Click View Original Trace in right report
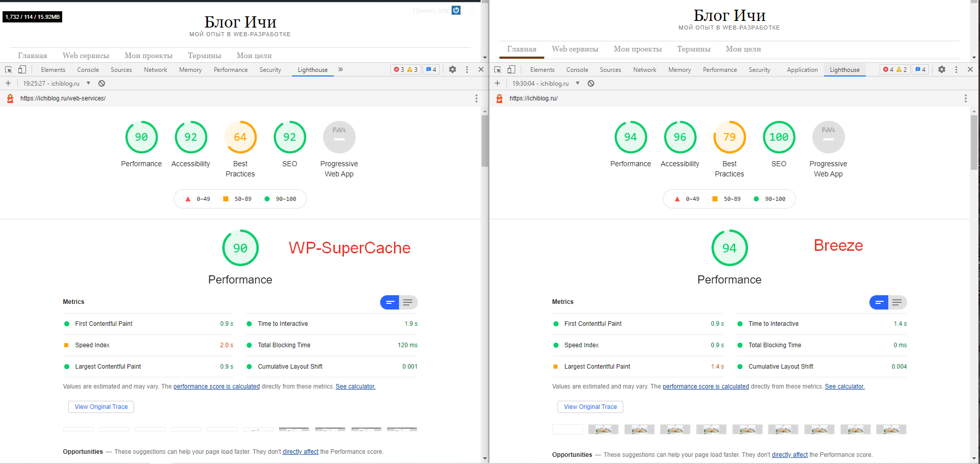Image resolution: width=980 pixels, height=464 pixels. coord(591,407)
